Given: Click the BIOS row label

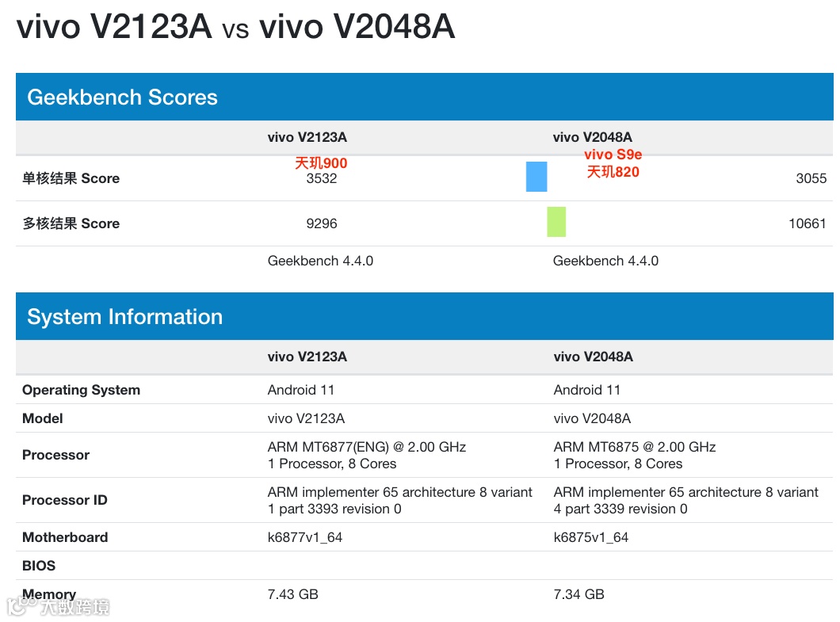Looking at the screenshot, I should (39, 566).
